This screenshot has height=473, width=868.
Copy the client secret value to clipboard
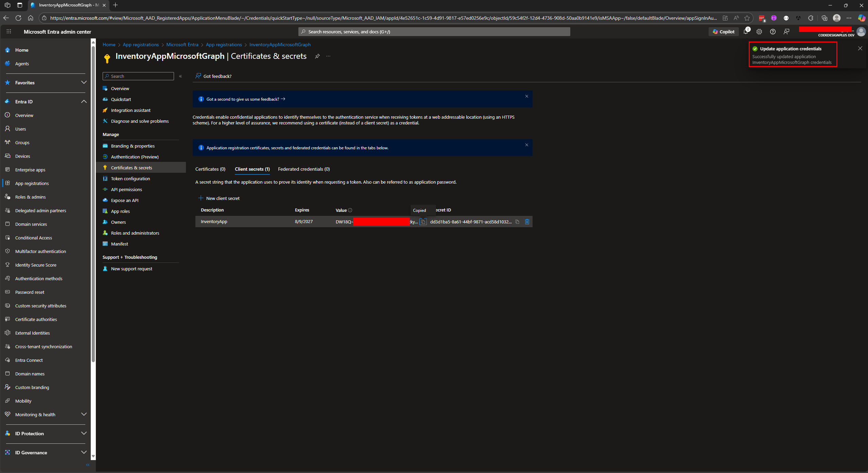coord(423,222)
